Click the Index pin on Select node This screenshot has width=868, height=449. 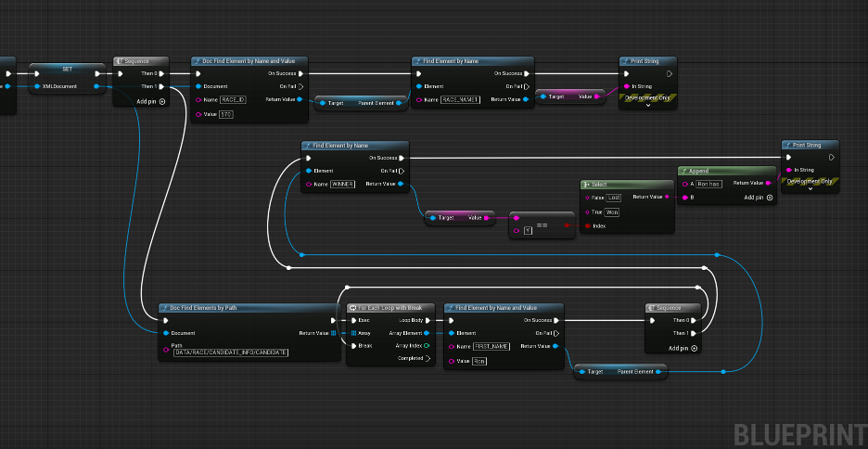click(586, 225)
